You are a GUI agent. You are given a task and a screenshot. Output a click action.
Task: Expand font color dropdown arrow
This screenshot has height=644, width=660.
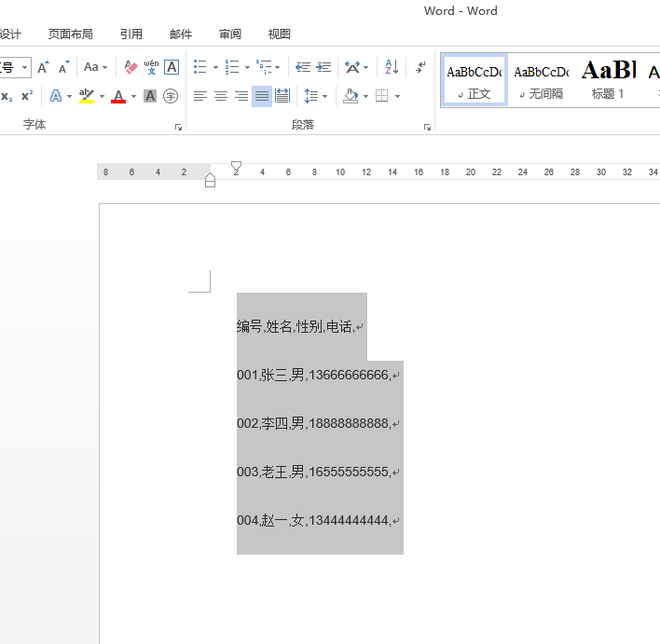coord(134,96)
